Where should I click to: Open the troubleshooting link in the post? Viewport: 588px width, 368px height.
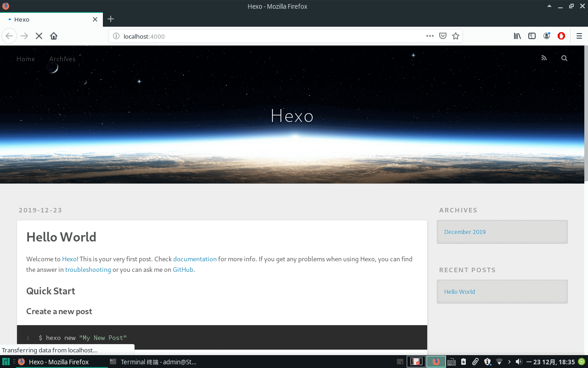point(88,270)
